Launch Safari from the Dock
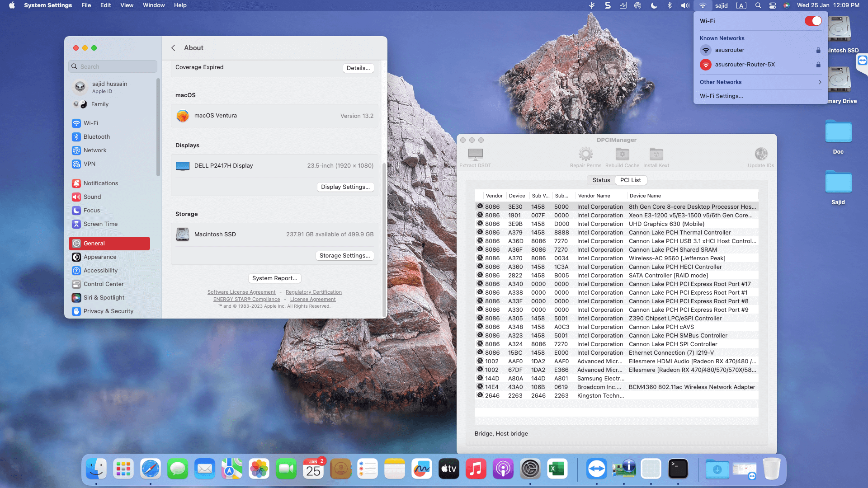The width and height of the screenshot is (868, 488). [151, 469]
